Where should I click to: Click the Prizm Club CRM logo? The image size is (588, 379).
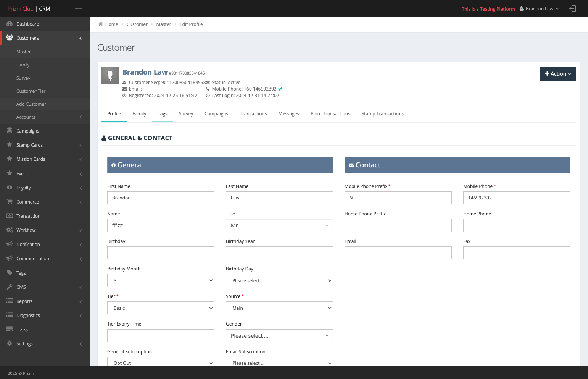click(x=29, y=8)
